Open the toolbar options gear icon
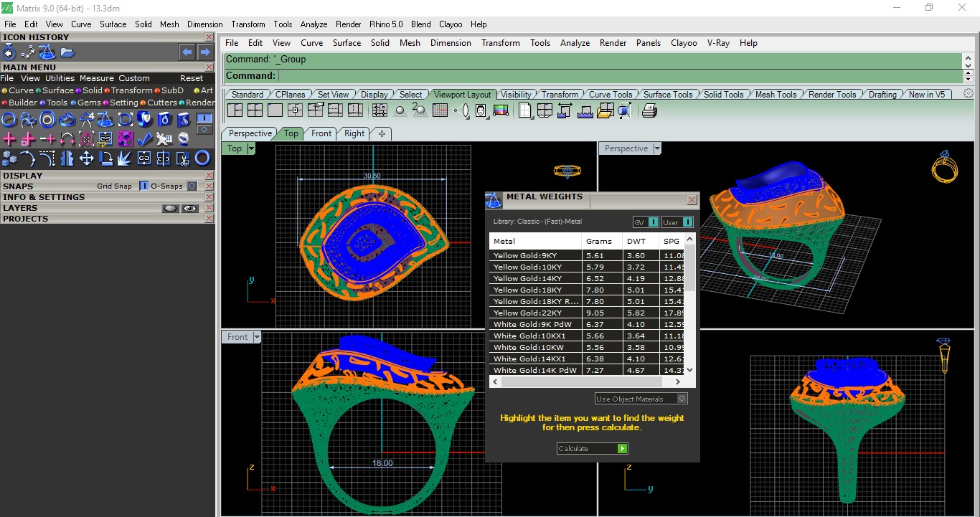The image size is (980, 517). point(969,94)
